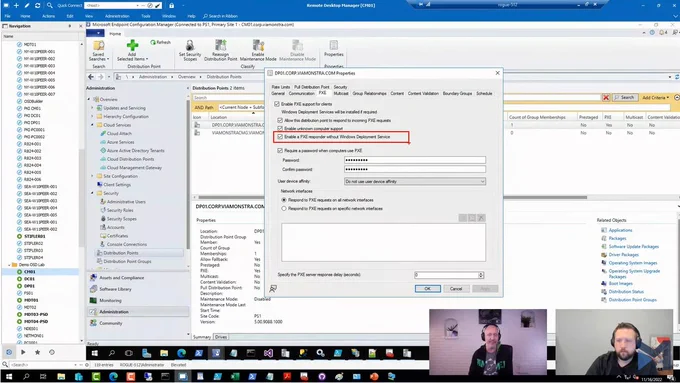Click the Confirm password field
Viewport: 680px width, 383px height.
(415, 169)
